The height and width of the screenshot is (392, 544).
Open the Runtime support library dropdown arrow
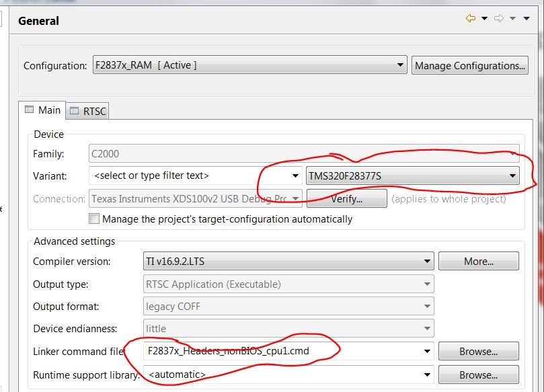pos(427,375)
